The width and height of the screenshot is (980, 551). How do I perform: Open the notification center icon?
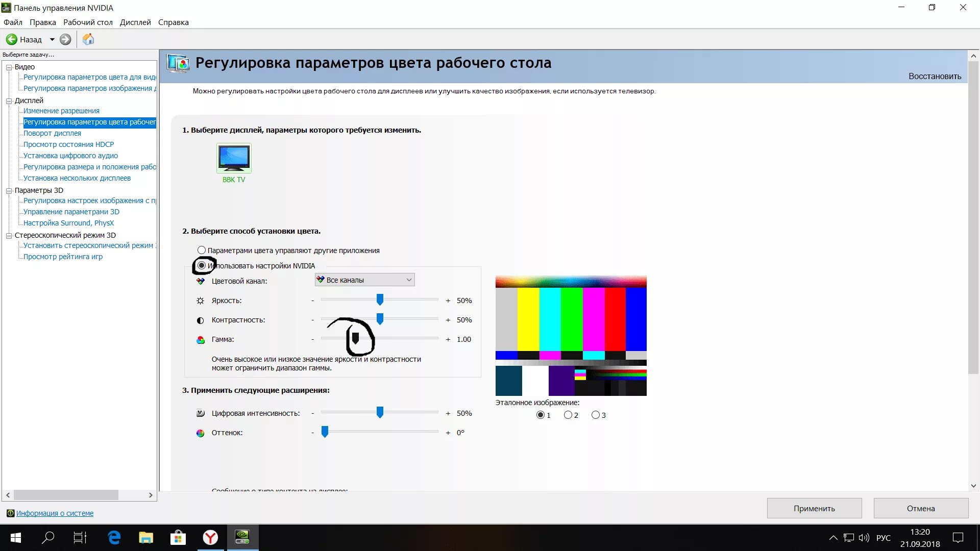pyautogui.click(x=958, y=537)
